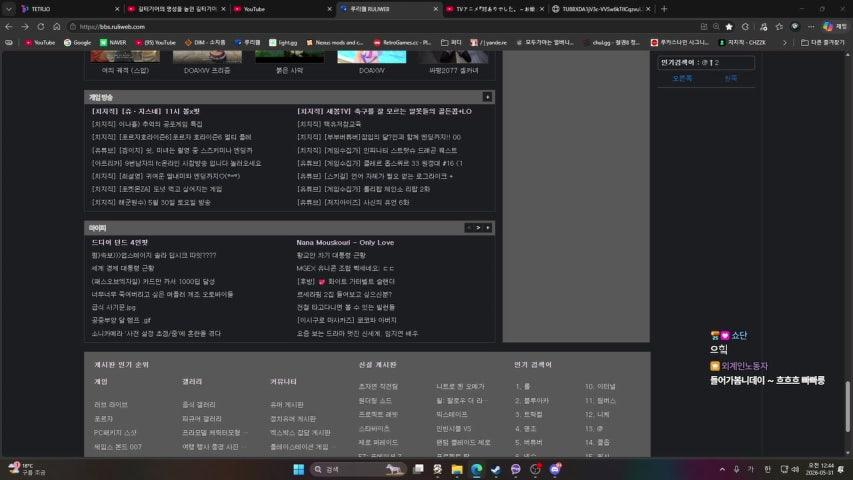Open the PlayStation game board link
This screenshot has width=853, height=480.
(x=299, y=447)
